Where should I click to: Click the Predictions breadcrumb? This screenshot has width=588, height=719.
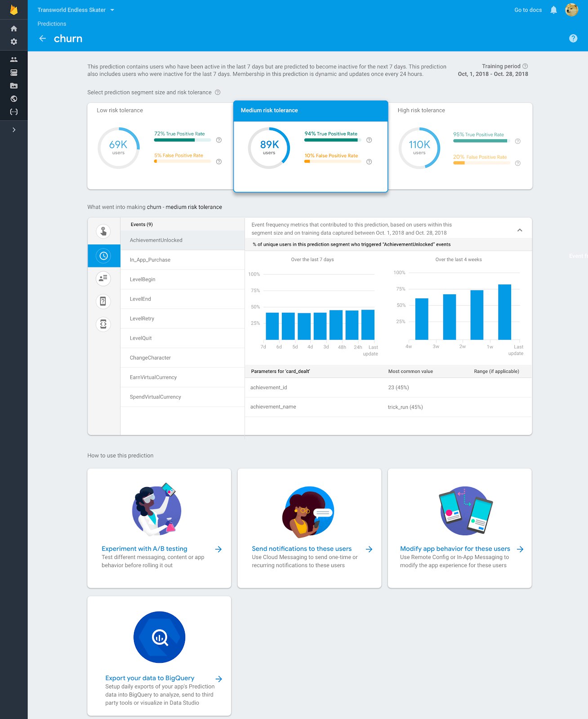[52, 24]
